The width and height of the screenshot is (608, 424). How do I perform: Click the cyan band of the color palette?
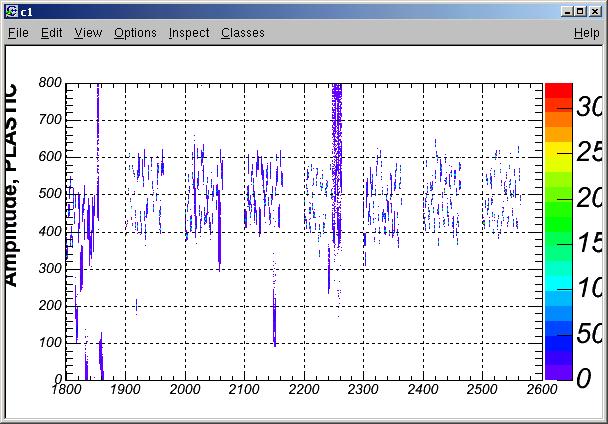coord(558,283)
